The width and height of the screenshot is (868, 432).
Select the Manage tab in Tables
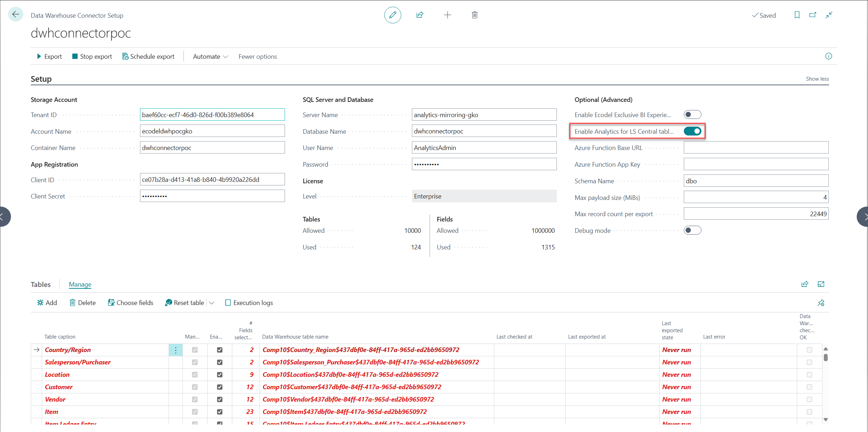(x=80, y=284)
